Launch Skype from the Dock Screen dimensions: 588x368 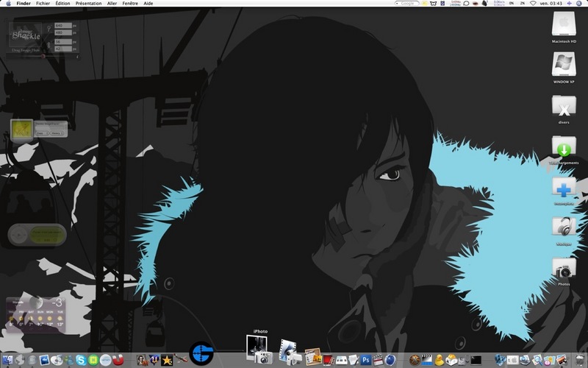(x=81, y=360)
